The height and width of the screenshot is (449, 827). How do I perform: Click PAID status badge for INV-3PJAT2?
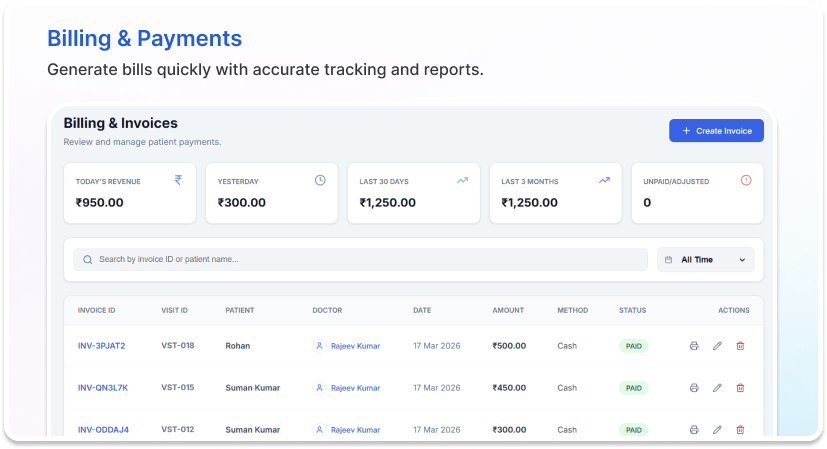633,346
